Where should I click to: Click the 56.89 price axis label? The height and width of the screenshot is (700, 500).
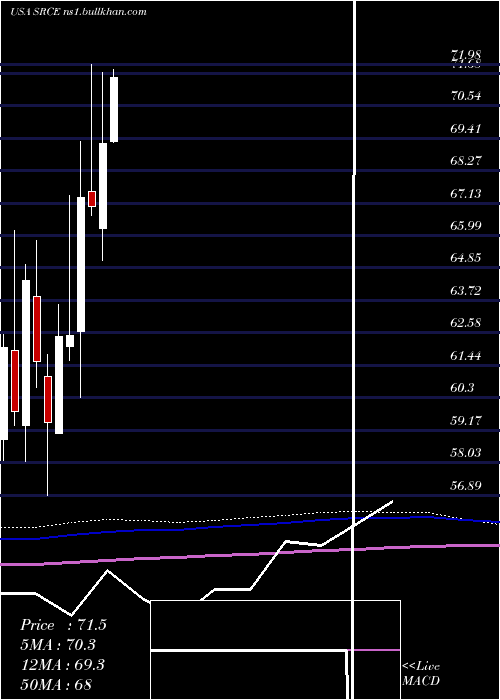(x=466, y=485)
